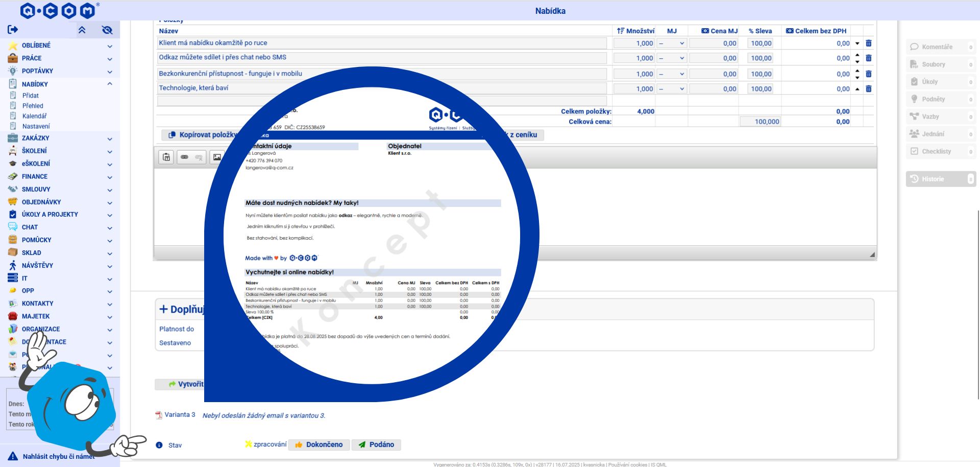The image size is (980, 467).
Task: Toggle the crossed-eye hide sidebar icon
Action: point(107,30)
